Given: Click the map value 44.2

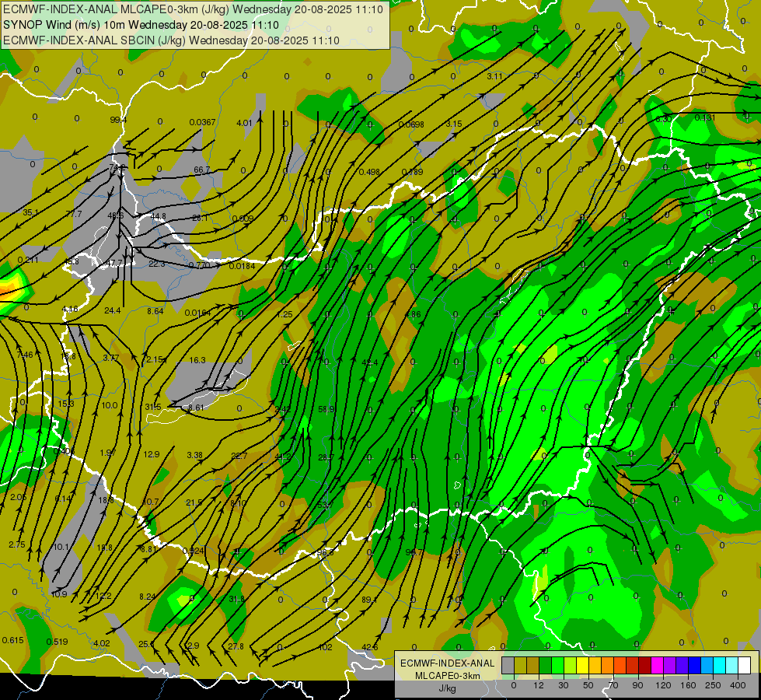Looking at the screenshot, I should click(282, 457).
